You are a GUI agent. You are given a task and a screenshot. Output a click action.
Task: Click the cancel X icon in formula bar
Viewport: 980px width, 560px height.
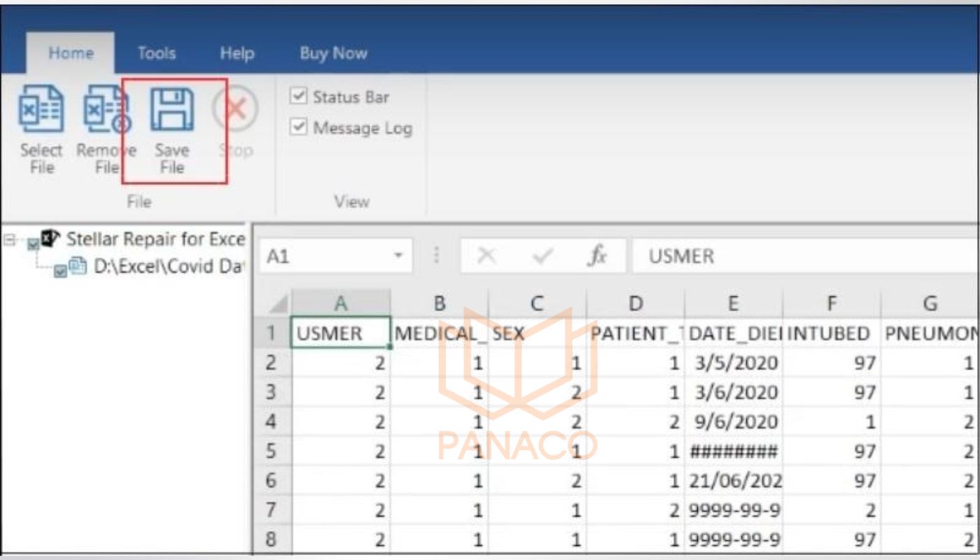487,256
